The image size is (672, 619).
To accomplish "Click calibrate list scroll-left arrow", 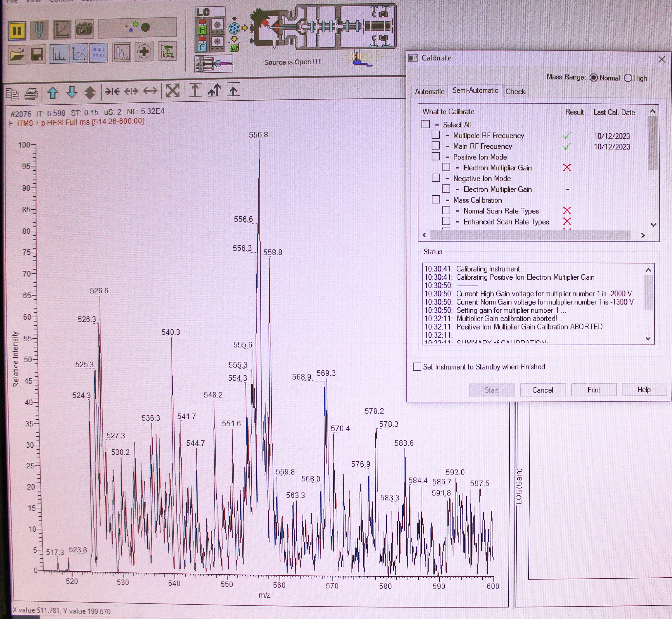I will (x=425, y=235).
